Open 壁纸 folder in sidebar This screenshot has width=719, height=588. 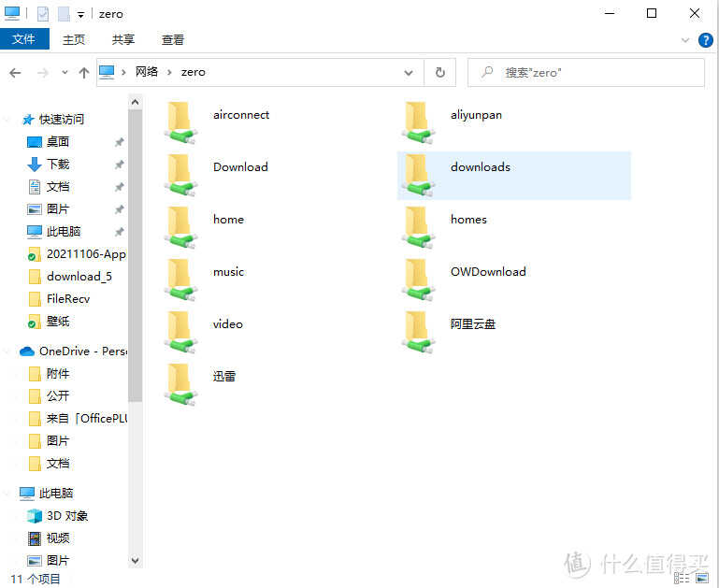tap(58, 322)
